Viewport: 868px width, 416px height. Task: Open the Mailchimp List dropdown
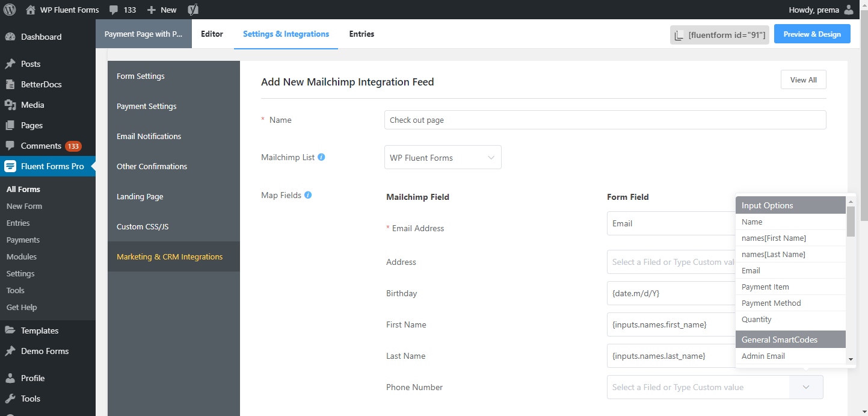click(x=442, y=158)
